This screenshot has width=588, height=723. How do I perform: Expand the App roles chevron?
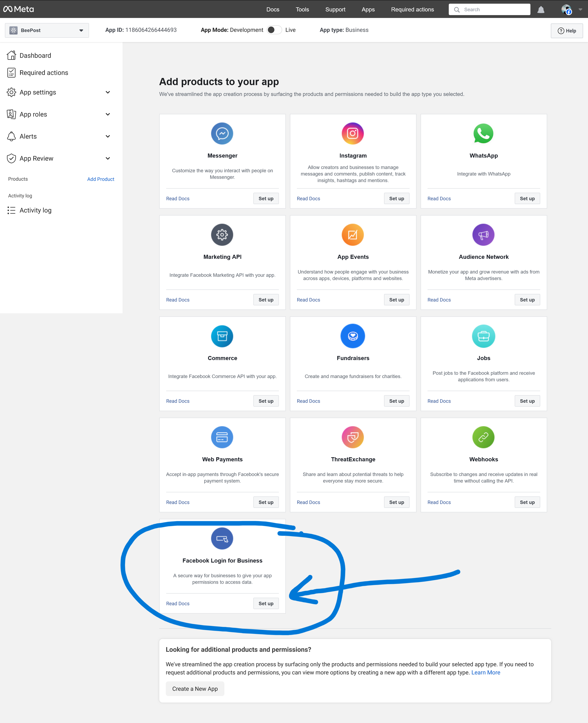(x=108, y=114)
